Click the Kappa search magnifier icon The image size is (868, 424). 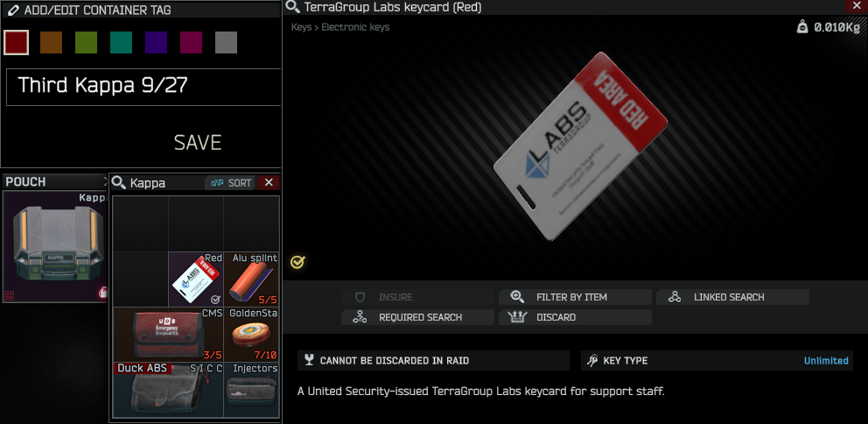(x=118, y=182)
